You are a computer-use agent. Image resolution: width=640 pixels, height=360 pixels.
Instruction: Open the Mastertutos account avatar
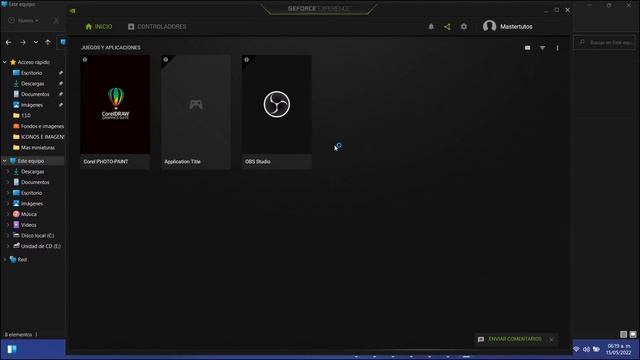[x=489, y=26]
